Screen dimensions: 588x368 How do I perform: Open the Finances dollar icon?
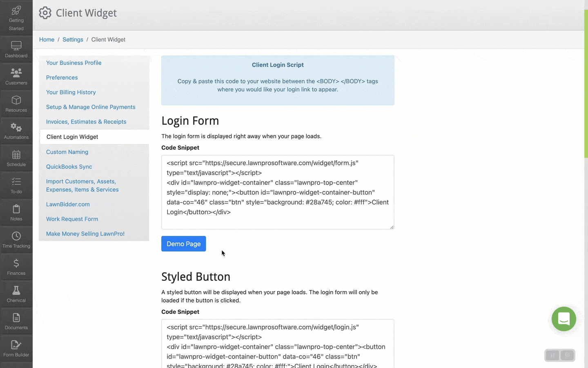coord(16,263)
